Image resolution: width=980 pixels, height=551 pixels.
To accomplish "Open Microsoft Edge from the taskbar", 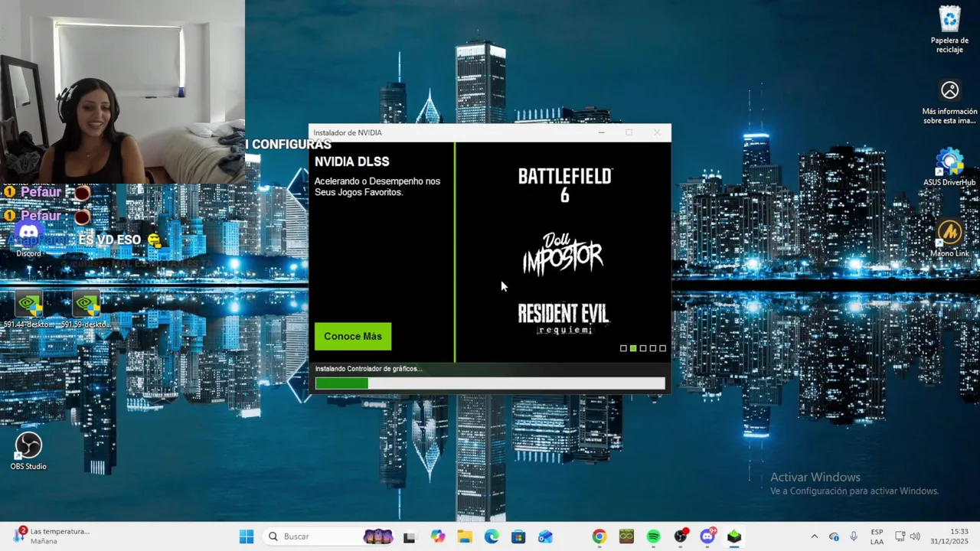I will tap(492, 536).
